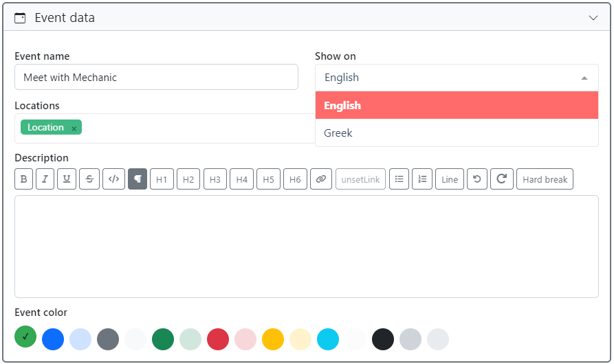Viewport: 614px width, 364px height.
Task: Apply underline formatting in editor
Action: pos(67,179)
